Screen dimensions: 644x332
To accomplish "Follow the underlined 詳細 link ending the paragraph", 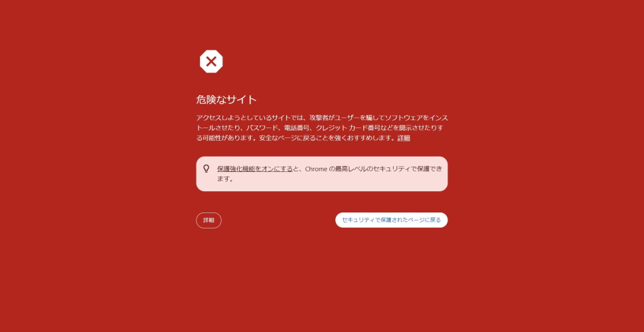I will 403,138.
